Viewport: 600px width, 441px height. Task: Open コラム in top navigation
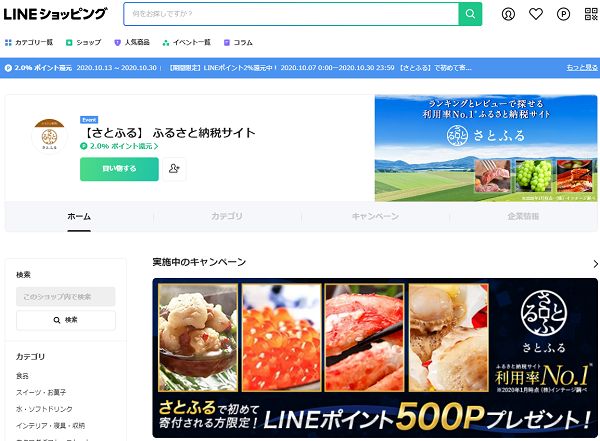[243, 42]
